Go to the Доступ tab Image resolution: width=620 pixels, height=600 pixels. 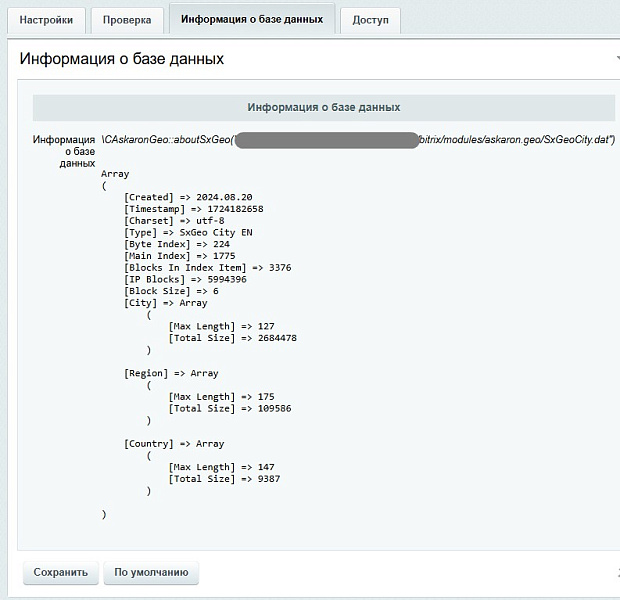click(370, 20)
